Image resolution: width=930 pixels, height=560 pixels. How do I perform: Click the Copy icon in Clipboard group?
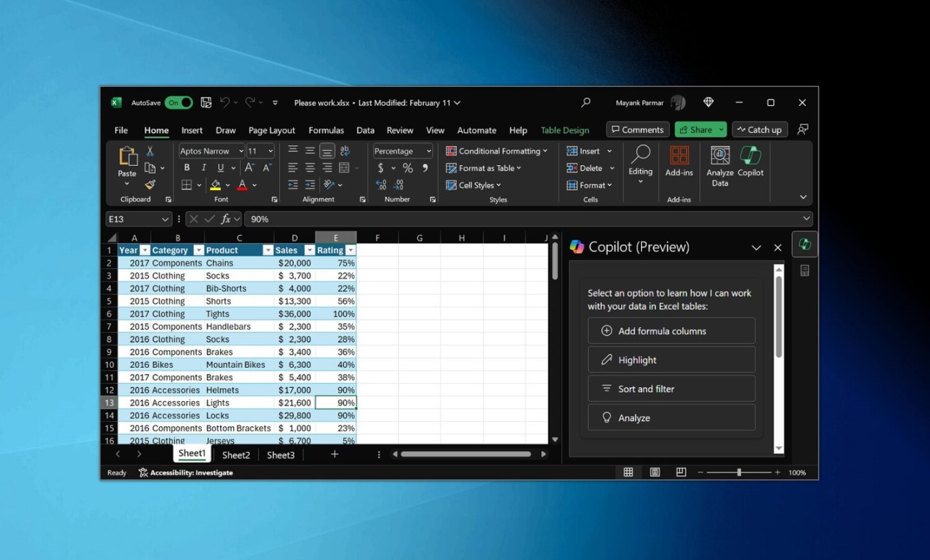[150, 168]
